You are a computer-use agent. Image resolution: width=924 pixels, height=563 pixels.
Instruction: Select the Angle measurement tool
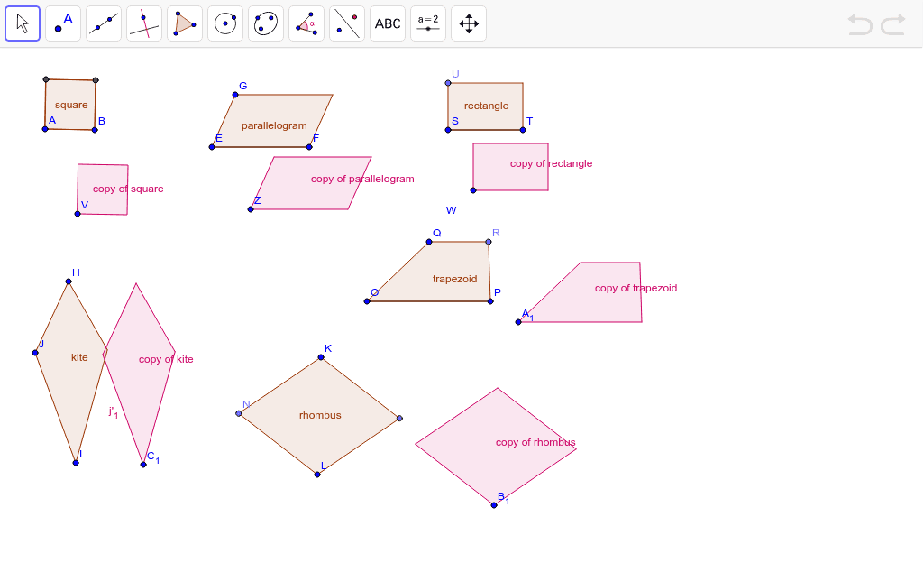click(306, 23)
